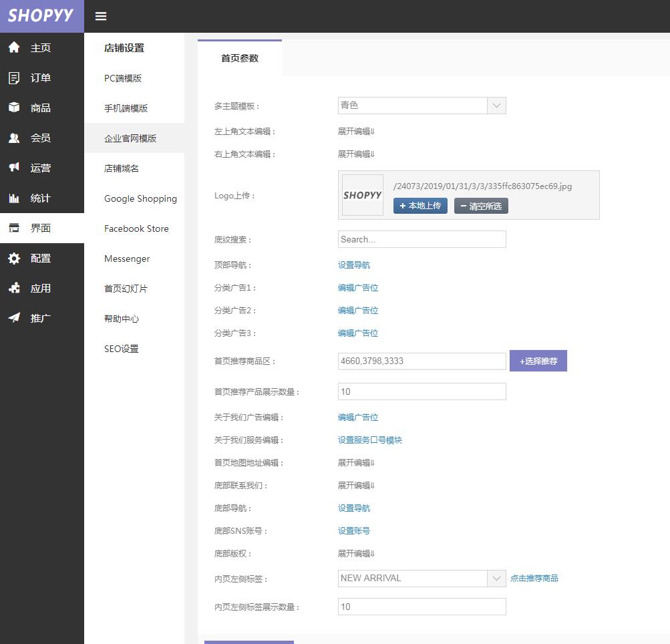Expand 底部联系我们 with 展开编辑
Image resolution: width=670 pixels, height=644 pixels.
[356, 486]
